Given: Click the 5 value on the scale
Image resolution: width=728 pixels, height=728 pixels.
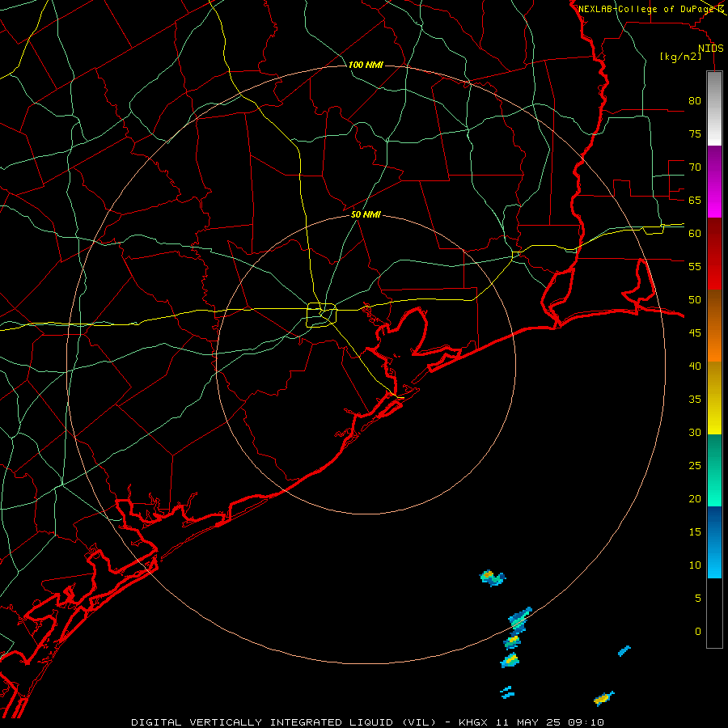Looking at the screenshot, I should click(x=698, y=599).
